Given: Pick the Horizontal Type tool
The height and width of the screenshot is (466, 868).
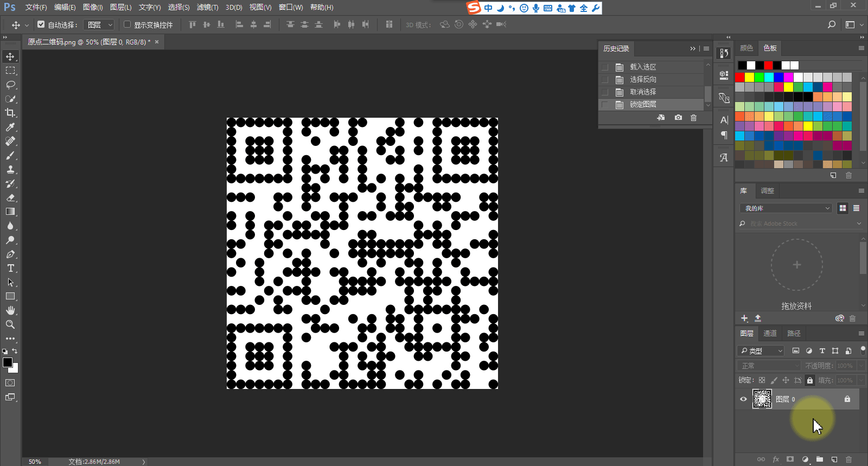Looking at the screenshot, I should (10, 268).
